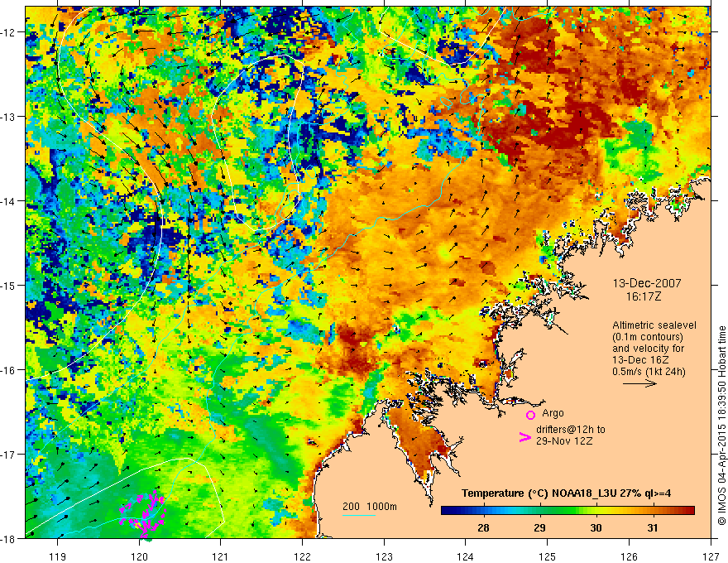Click the 'drifters@12h to' legend text

[x=571, y=430]
